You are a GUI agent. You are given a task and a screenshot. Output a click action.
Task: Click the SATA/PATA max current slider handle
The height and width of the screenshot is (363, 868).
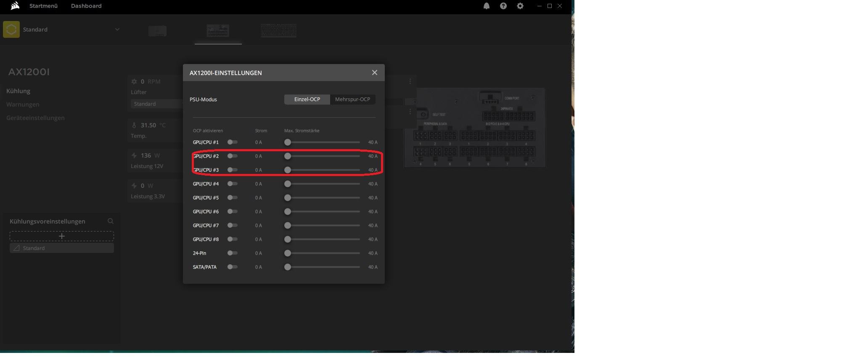[288, 267]
